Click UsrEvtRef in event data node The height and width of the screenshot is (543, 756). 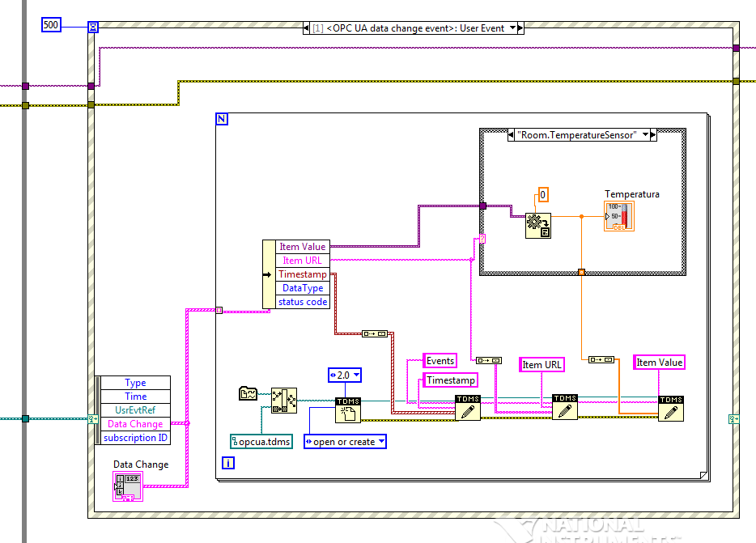135,410
